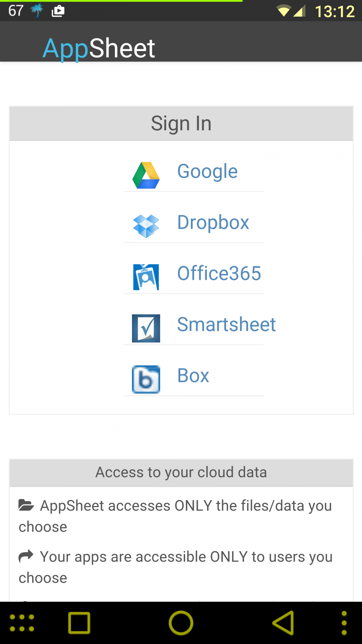Image resolution: width=362 pixels, height=644 pixels.
Task: Open Office365 sign-in link
Action: [219, 273]
